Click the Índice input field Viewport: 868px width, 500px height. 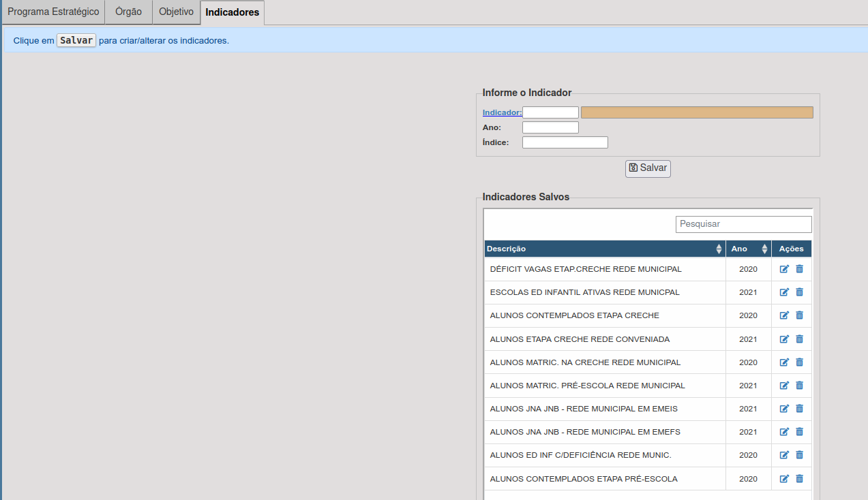[565, 142]
